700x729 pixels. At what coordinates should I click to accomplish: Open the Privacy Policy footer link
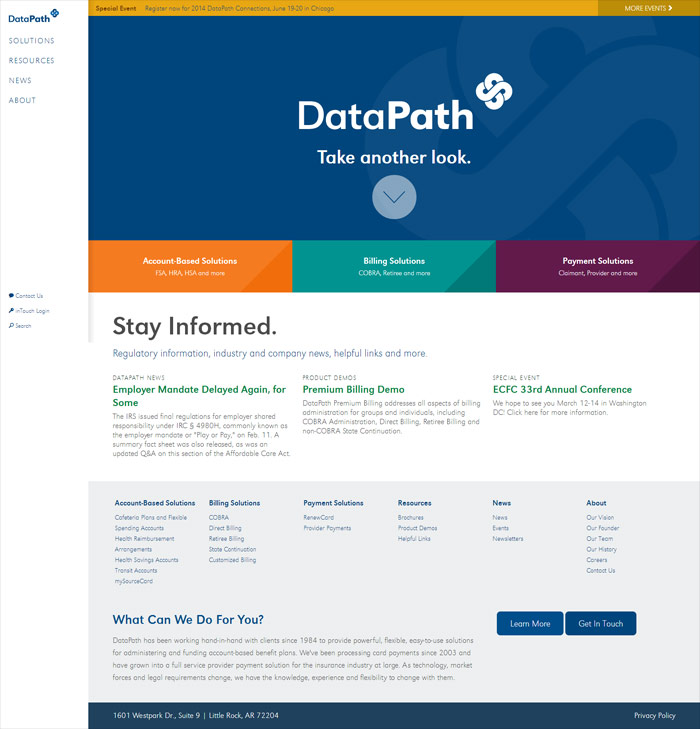click(654, 716)
